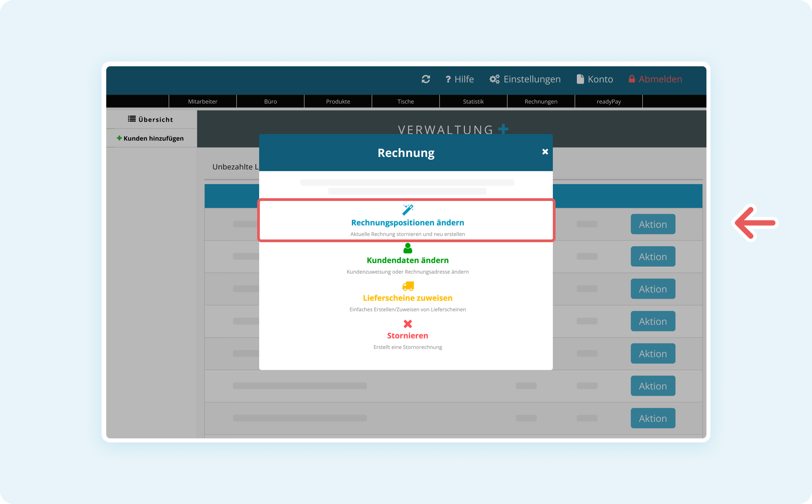
Task: Open Übersicht in the sidebar
Action: [151, 119]
